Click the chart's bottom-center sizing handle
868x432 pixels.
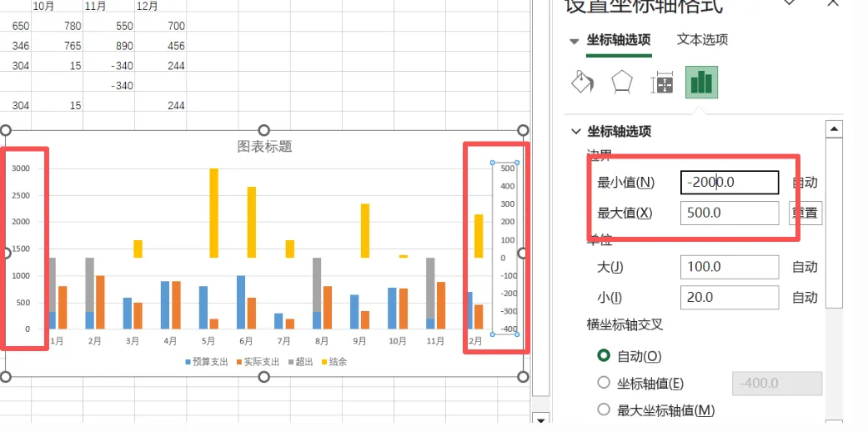264,377
